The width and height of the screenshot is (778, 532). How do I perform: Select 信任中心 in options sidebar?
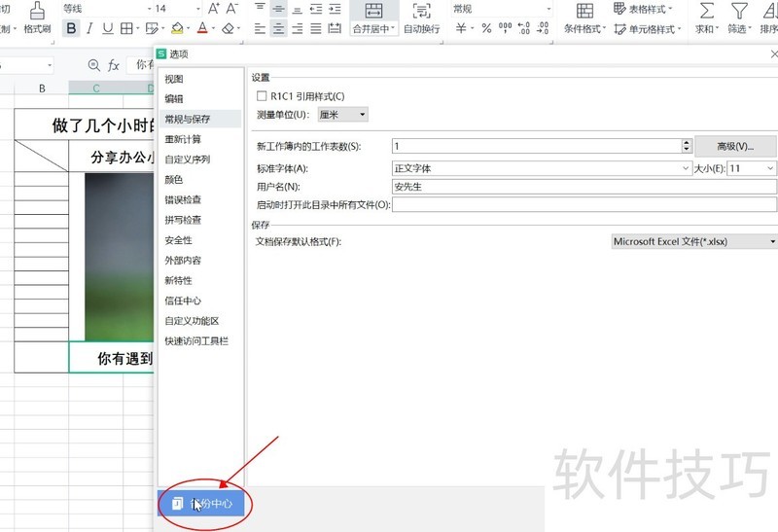click(x=183, y=301)
